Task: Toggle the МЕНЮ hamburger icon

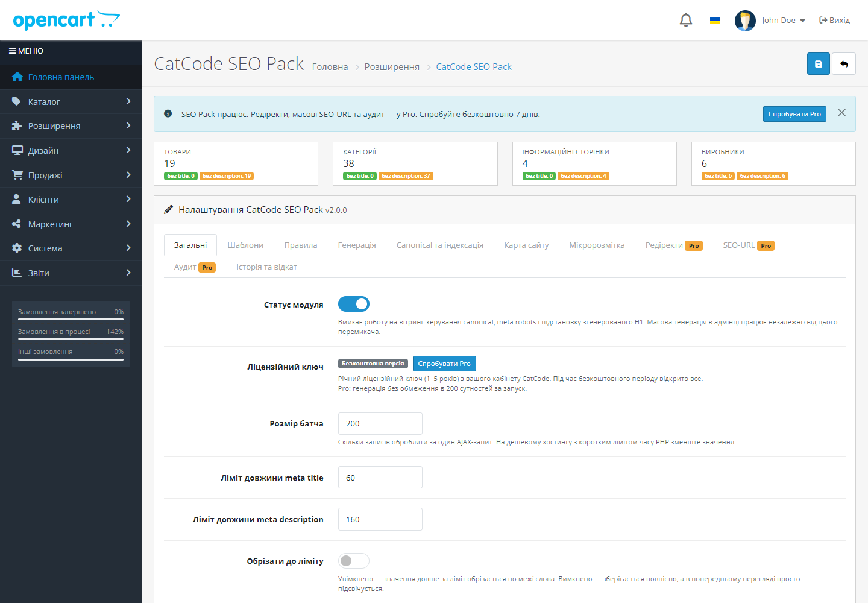Action: coord(12,51)
